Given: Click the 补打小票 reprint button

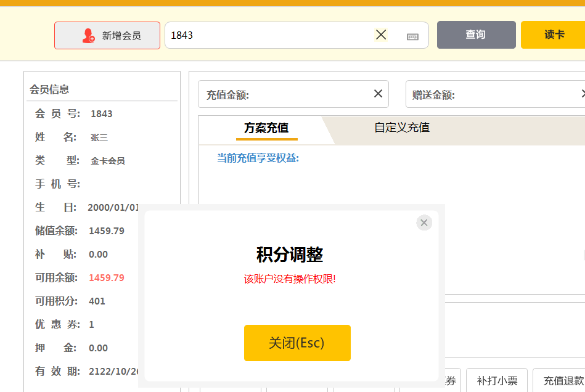Looking at the screenshot, I should click(x=497, y=381).
